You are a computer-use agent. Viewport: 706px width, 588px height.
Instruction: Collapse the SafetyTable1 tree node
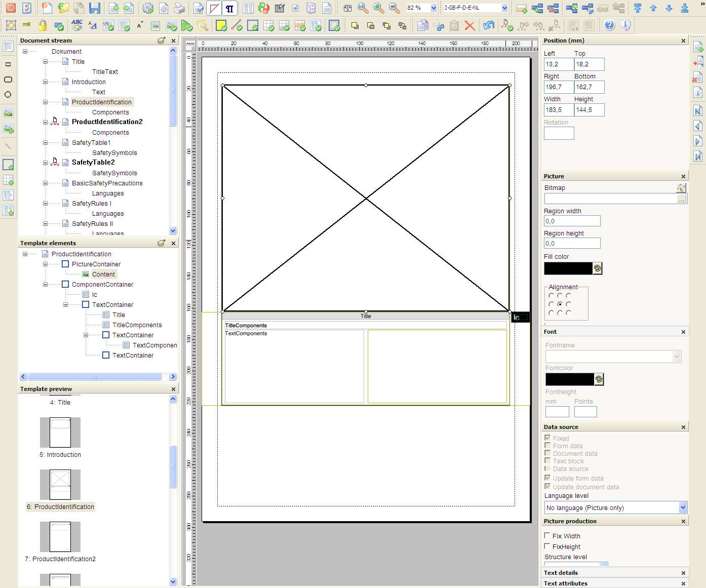(45, 143)
